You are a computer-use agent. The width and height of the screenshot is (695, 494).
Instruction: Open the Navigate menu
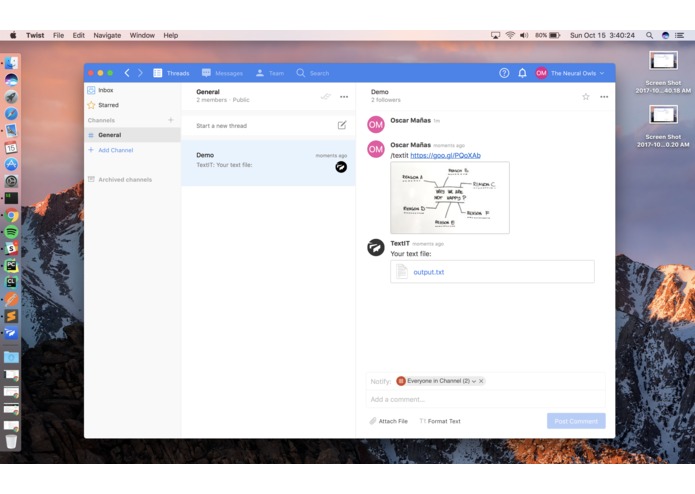point(107,35)
